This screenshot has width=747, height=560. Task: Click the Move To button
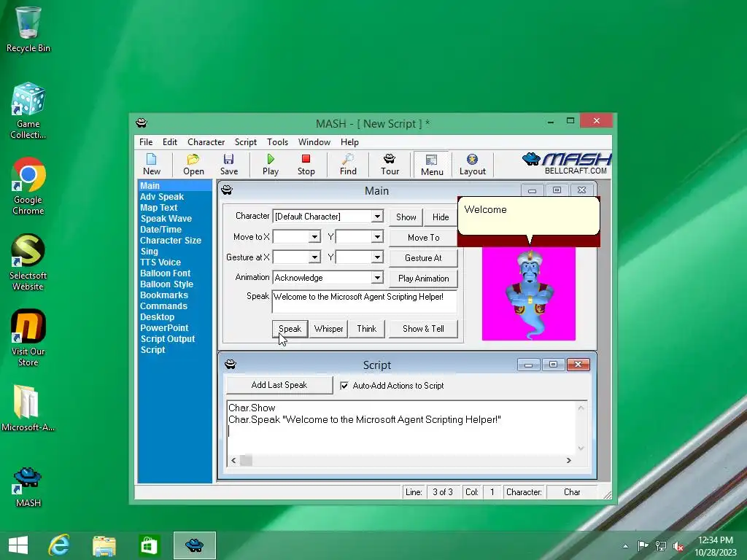[x=423, y=237]
